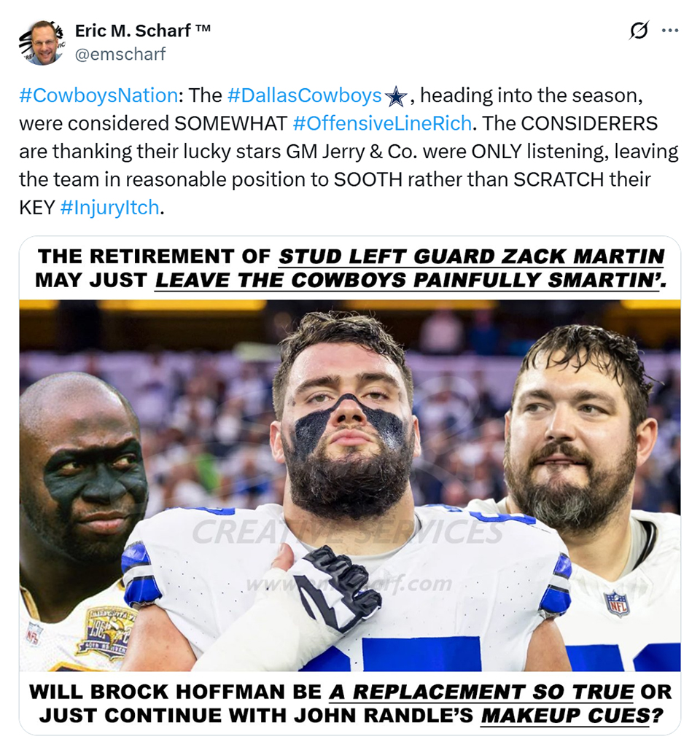Click the Cowboys star emoji
The height and width of the screenshot is (739, 700).
pyautogui.click(x=396, y=96)
